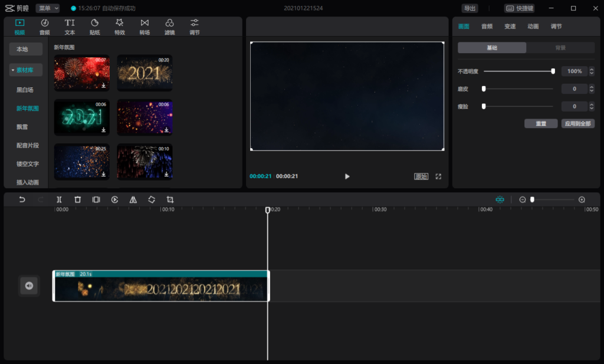604x364 pixels.
Task: Rotate the selected clip
Action: click(x=152, y=199)
